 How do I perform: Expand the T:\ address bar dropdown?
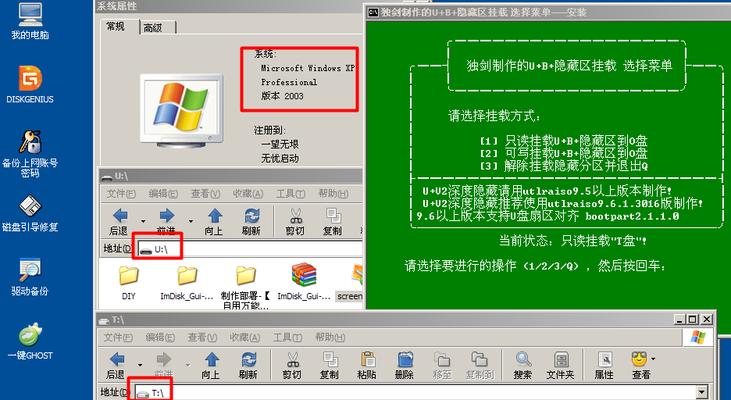(702, 393)
